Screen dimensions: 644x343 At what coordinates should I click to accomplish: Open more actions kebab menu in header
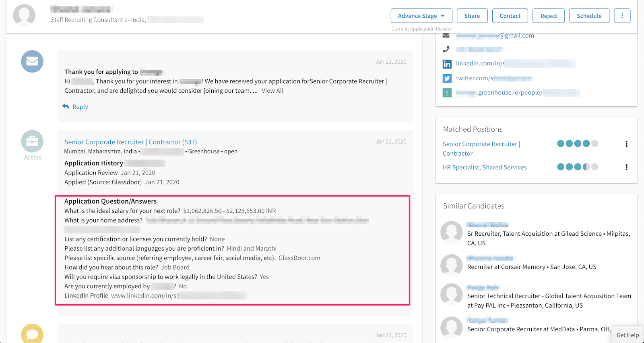coord(622,16)
